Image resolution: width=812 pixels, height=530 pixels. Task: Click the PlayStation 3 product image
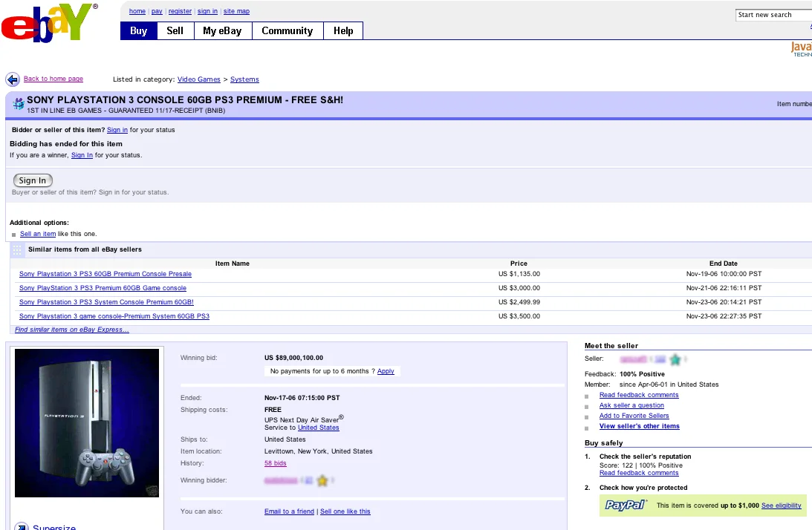(87, 423)
